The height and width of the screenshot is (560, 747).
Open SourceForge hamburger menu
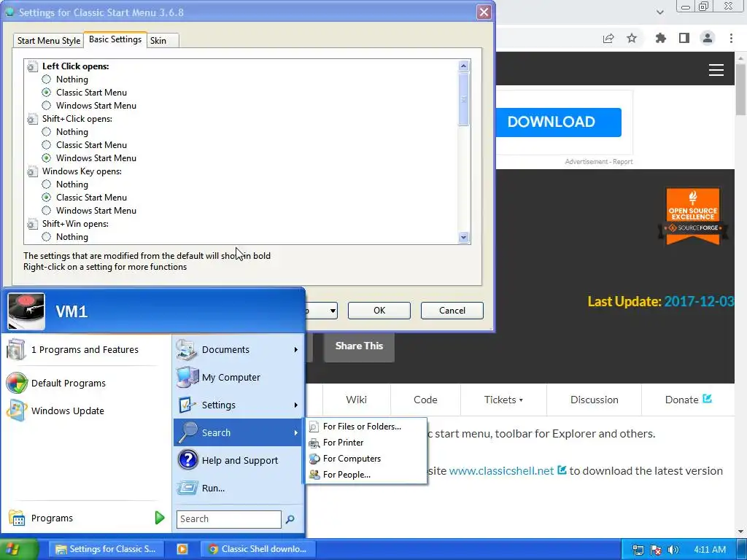tap(716, 70)
